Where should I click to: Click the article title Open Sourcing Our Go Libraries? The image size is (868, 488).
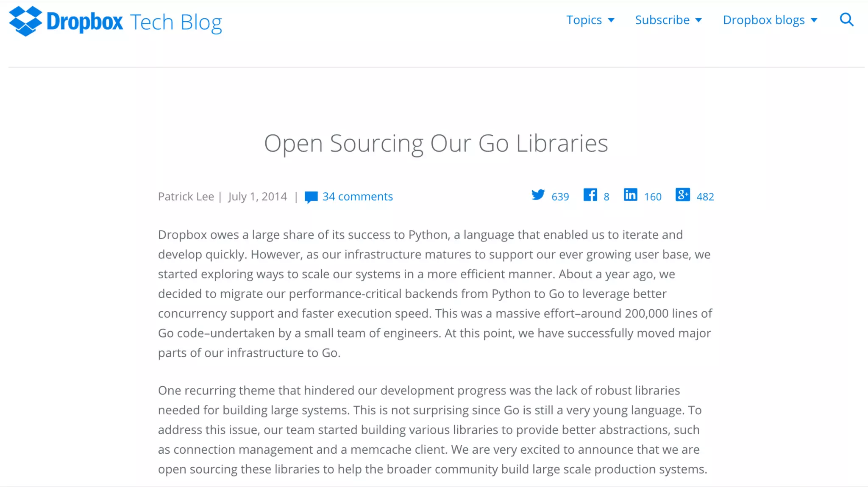coord(436,143)
